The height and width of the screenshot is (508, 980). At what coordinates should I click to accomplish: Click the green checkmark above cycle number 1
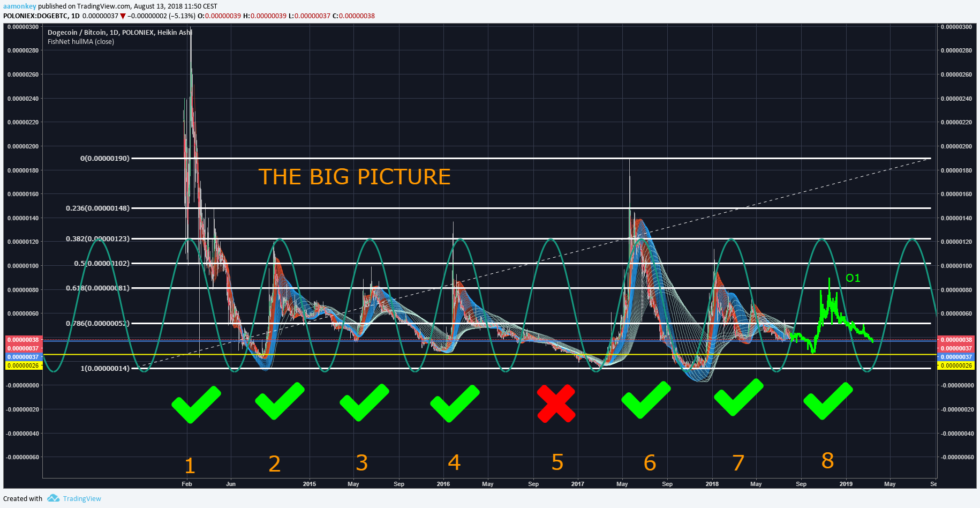coord(196,404)
